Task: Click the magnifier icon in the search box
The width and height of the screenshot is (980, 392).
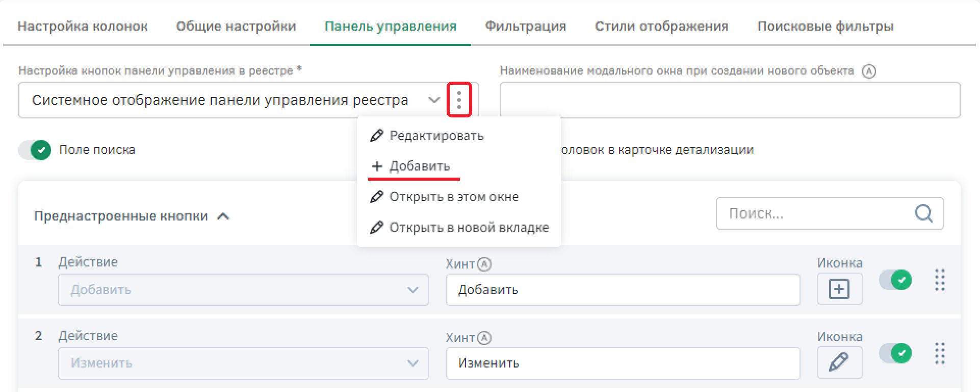Action: click(x=923, y=213)
